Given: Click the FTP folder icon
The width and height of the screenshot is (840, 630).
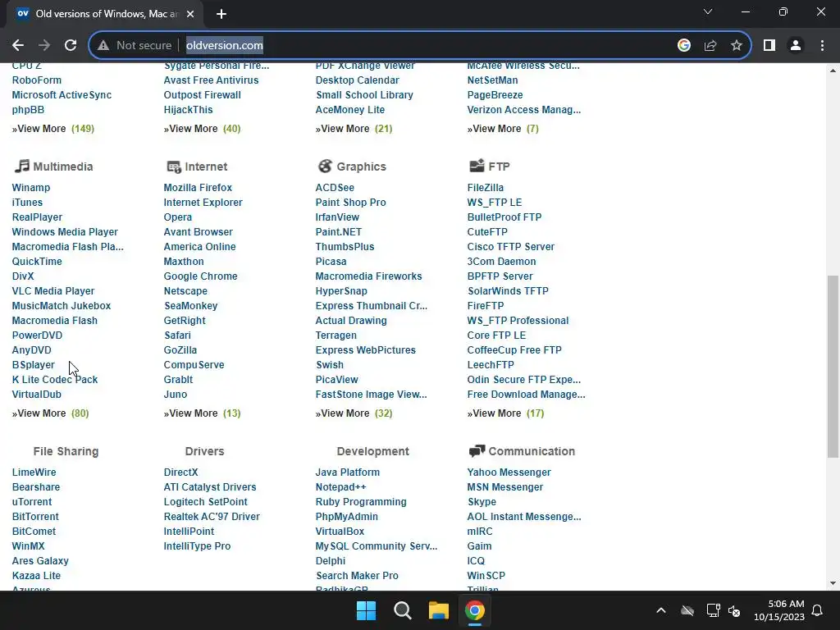Looking at the screenshot, I should tap(477, 166).
